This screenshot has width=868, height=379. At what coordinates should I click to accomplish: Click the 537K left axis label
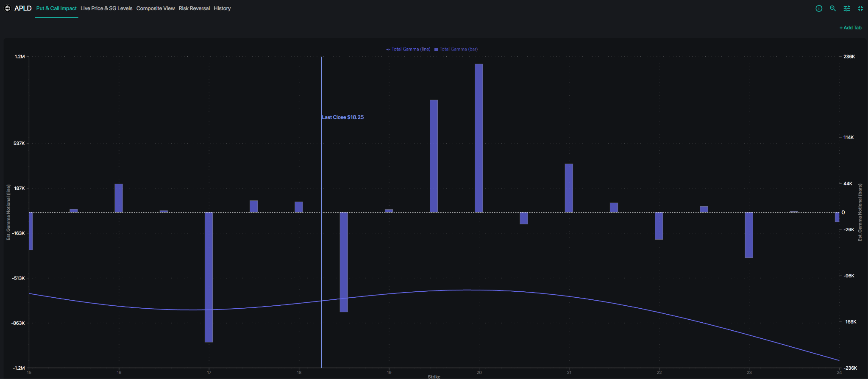pyautogui.click(x=19, y=144)
